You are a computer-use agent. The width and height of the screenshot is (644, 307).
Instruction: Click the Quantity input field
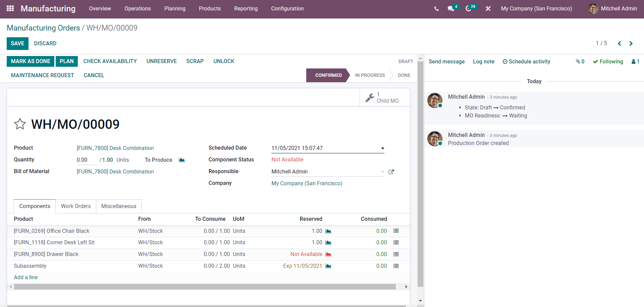tap(87, 160)
